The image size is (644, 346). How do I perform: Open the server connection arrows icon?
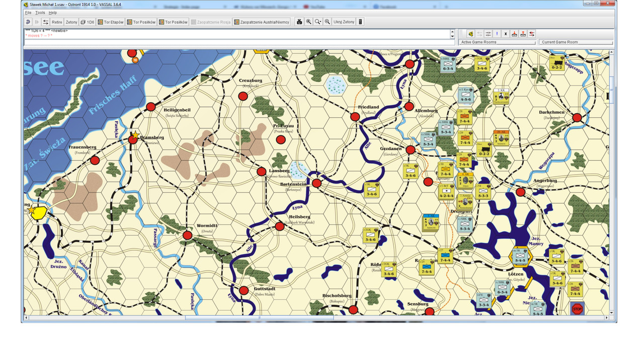(x=45, y=22)
